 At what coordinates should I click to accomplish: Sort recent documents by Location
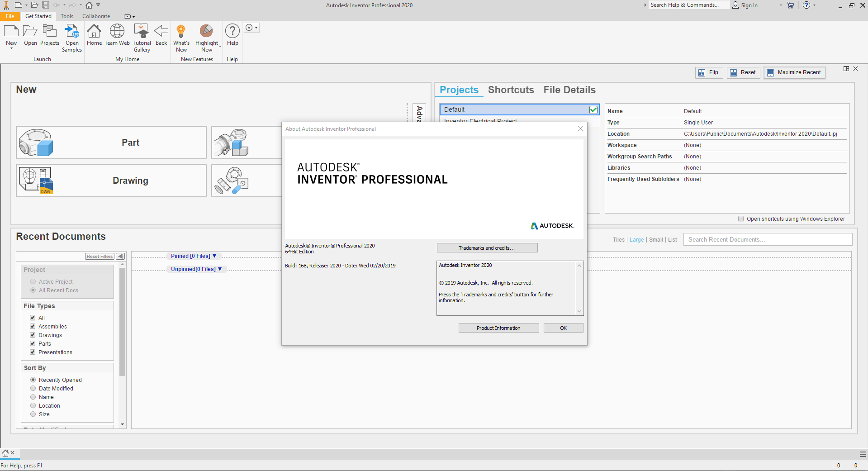pyautogui.click(x=33, y=405)
